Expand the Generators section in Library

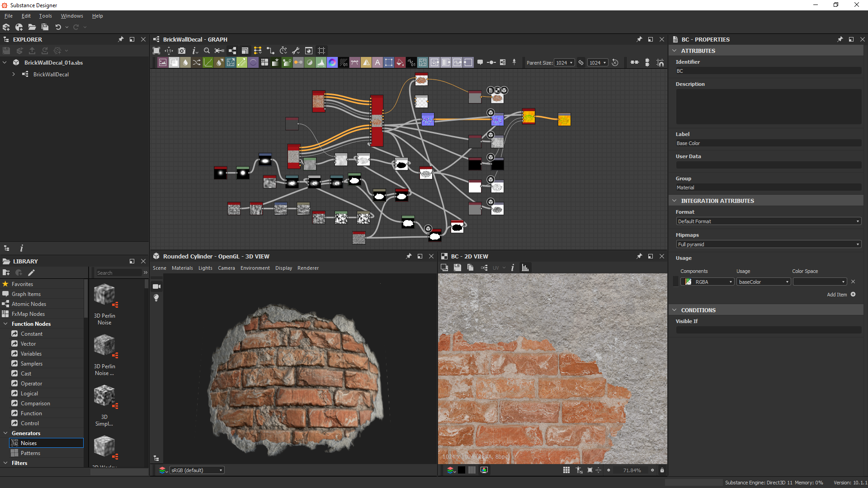(x=6, y=433)
